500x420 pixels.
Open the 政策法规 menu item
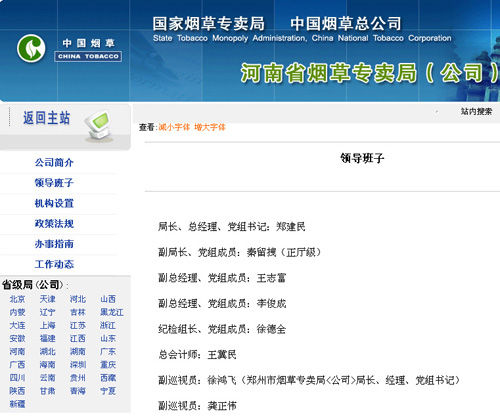54,224
